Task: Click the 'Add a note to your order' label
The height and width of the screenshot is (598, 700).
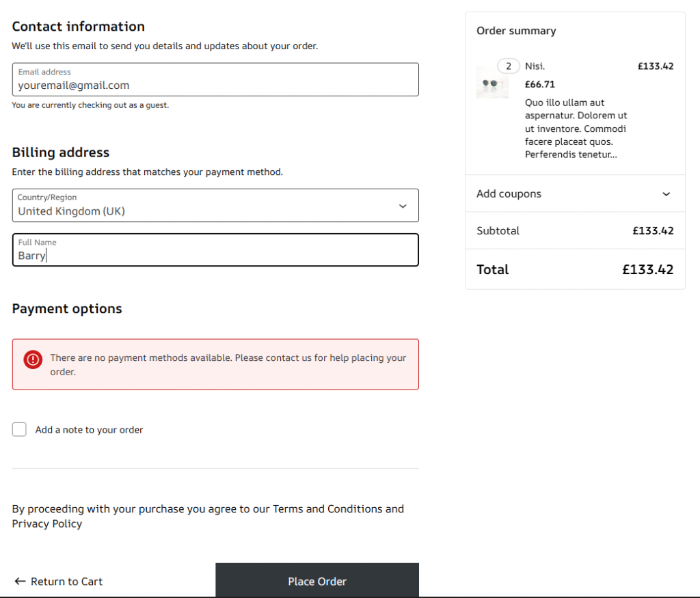Action: pos(90,430)
